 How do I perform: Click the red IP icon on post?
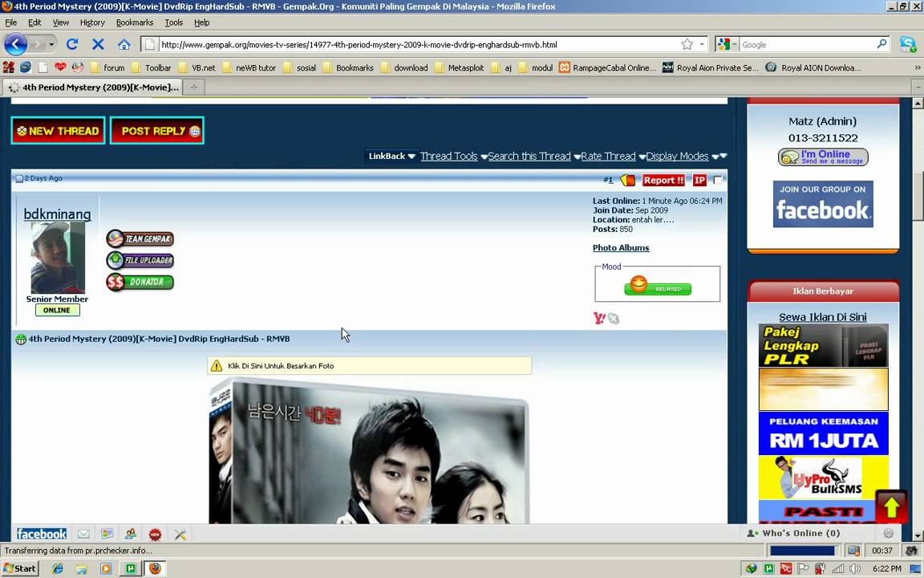click(x=699, y=180)
